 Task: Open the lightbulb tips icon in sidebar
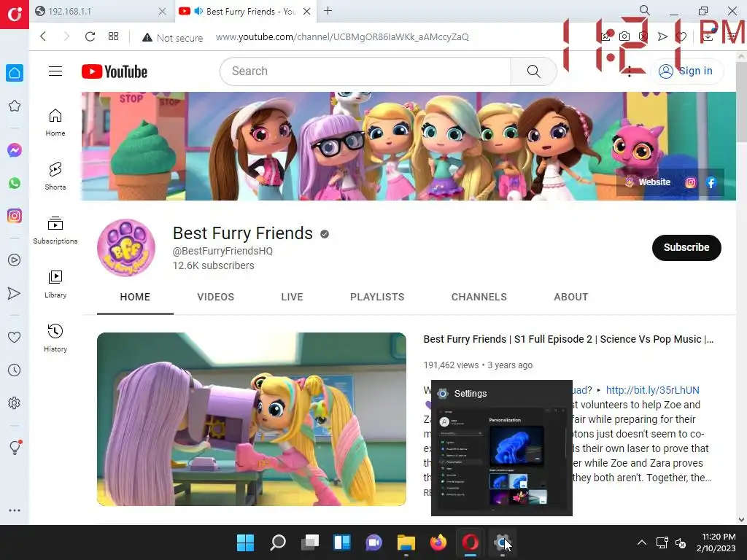(15, 447)
